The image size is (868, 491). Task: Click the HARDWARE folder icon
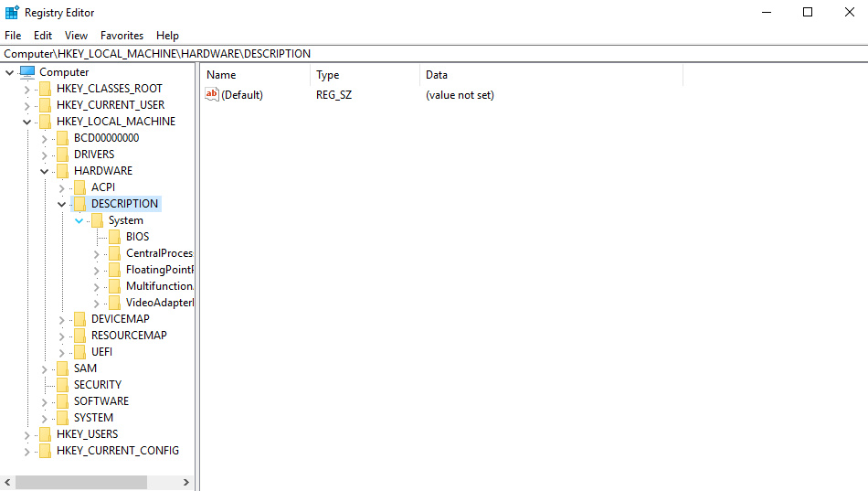click(x=63, y=171)
